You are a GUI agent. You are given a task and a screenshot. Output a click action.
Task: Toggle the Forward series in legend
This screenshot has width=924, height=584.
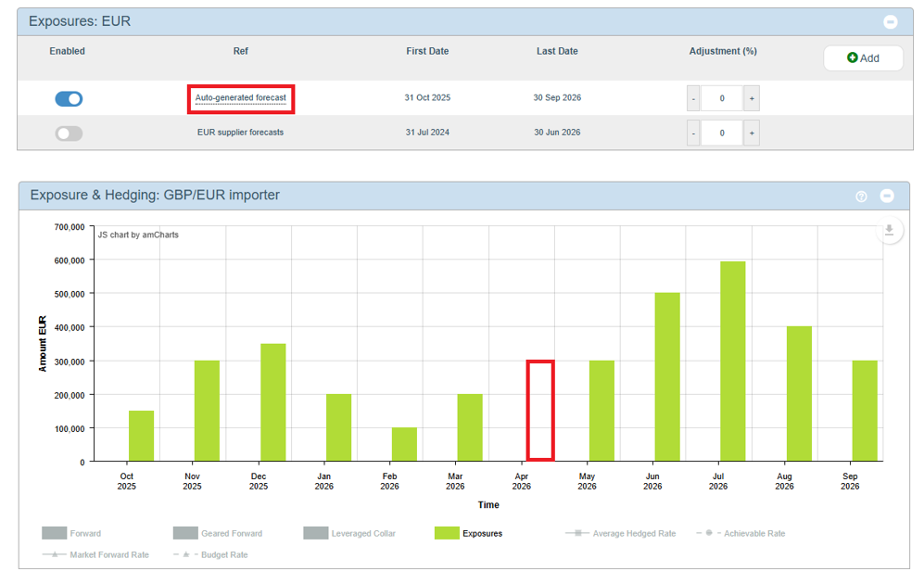(55, 533)
